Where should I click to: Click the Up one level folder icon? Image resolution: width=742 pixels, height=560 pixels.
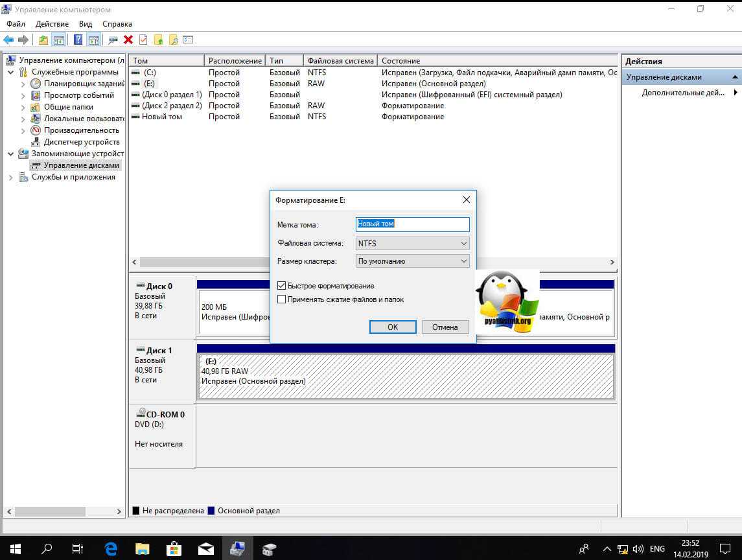click(43, 40)
